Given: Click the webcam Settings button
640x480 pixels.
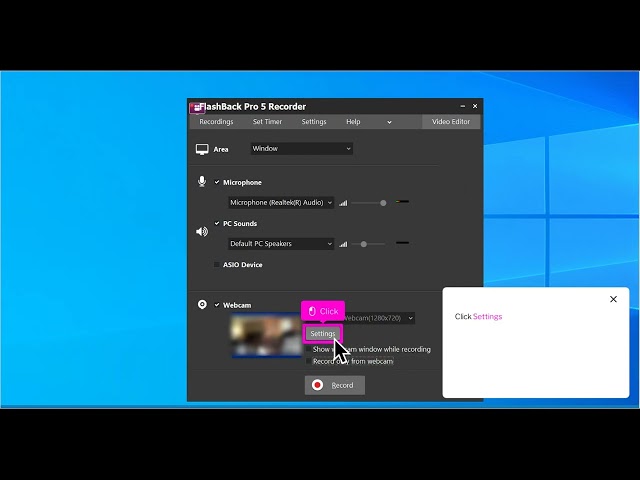Looking at the screenshot, I should click(322, 334).
